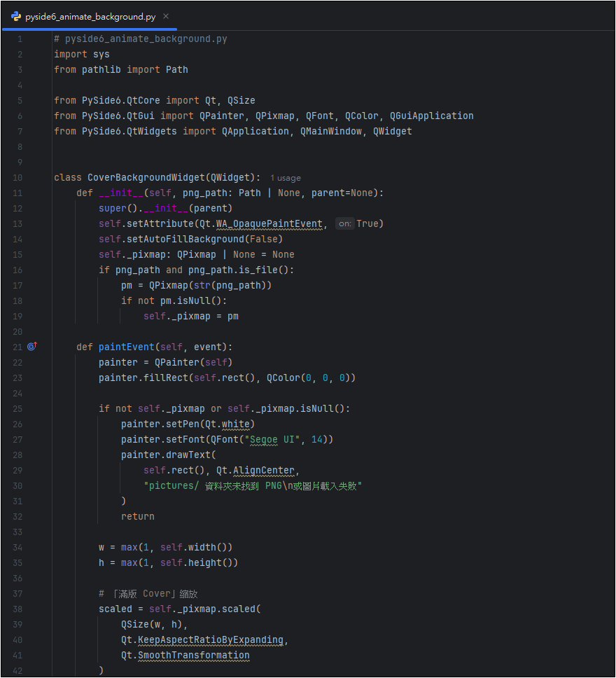Click the "on:" inlay hint before True
Image resolution: width=616 pixels, height=678 pixels.
point(344,224)
